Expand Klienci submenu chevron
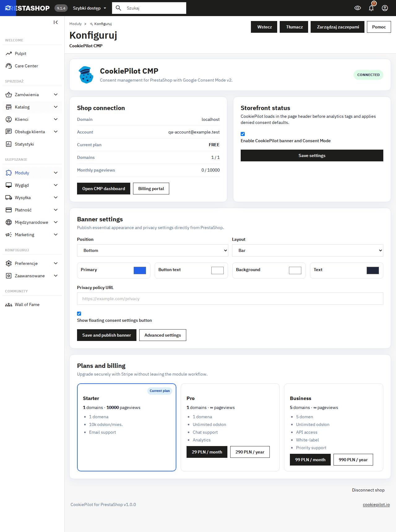The image size is (396, 532). [56, 119]
